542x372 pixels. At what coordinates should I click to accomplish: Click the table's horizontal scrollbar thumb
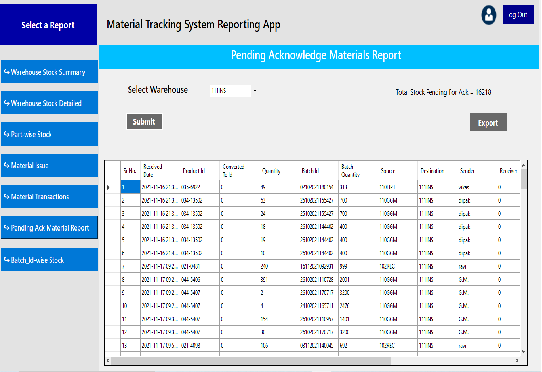(251, 361)
